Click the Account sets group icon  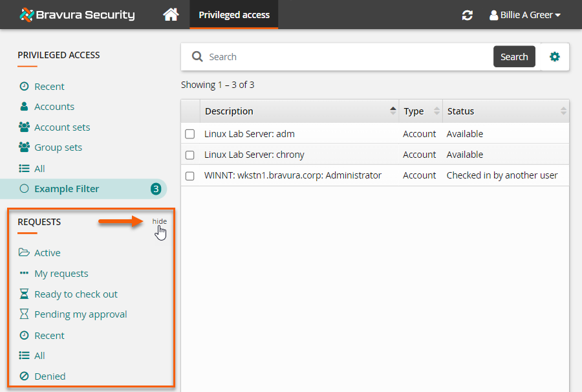coord(24,127)
